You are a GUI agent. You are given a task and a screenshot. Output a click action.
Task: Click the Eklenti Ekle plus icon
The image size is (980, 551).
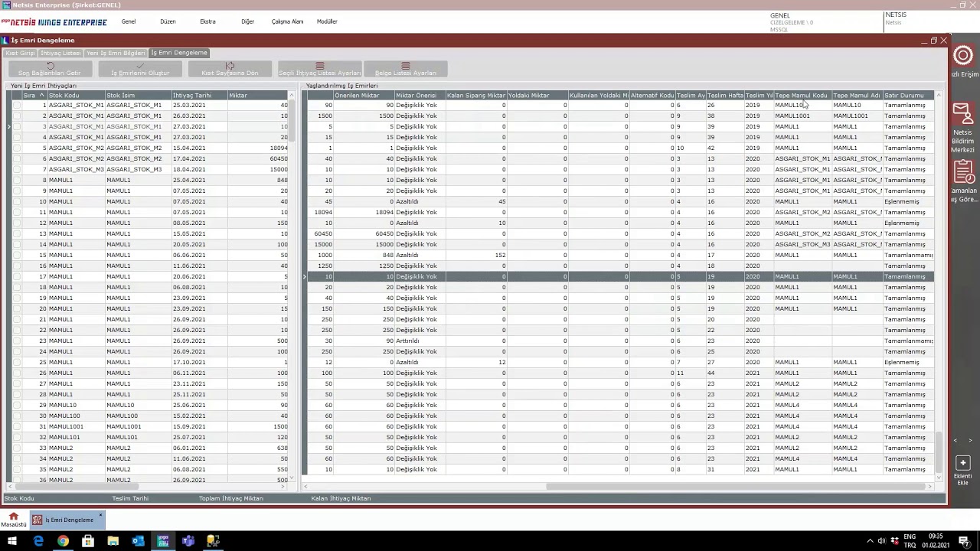tap(963, 462)
